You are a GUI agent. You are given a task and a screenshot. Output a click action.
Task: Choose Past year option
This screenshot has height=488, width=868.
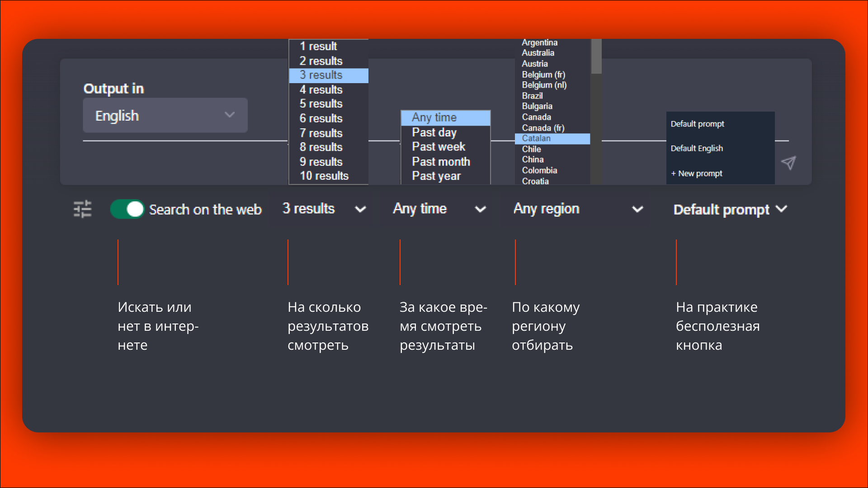coord(436,176)
